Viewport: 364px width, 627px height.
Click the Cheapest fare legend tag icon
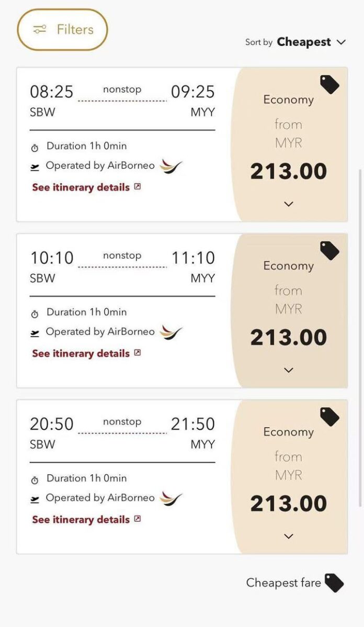click(334, 583)
